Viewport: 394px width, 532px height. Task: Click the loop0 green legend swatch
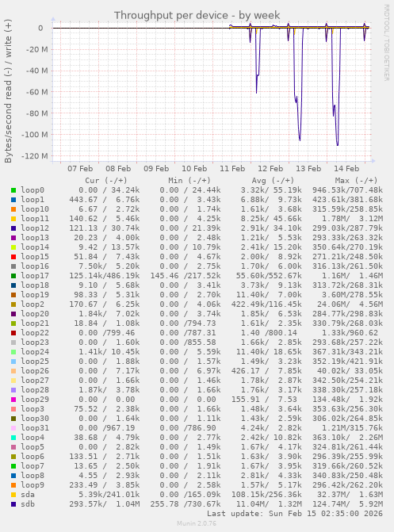point(13,190)
